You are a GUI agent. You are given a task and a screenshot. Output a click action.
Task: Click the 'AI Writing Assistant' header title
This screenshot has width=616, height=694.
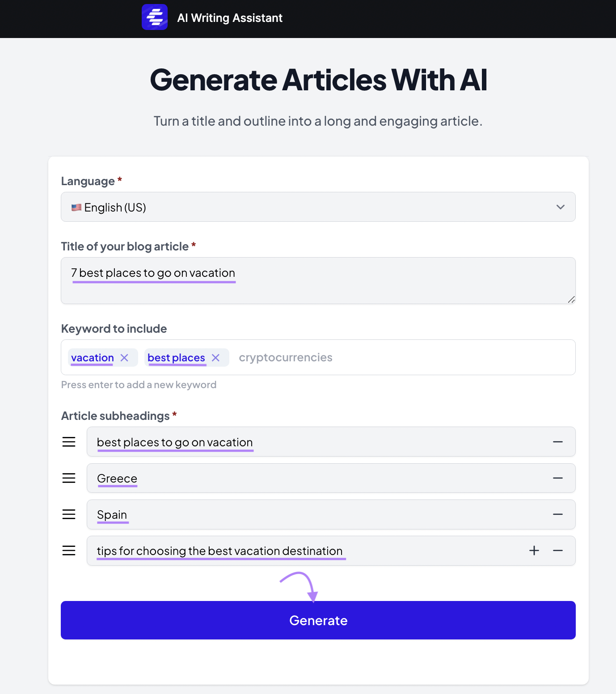230,18
